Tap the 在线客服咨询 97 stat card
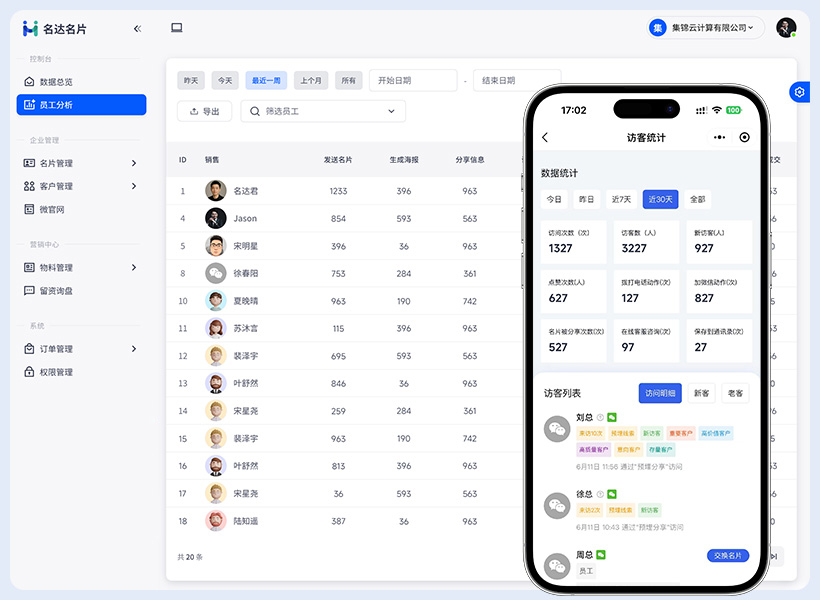 click(646, 341)
